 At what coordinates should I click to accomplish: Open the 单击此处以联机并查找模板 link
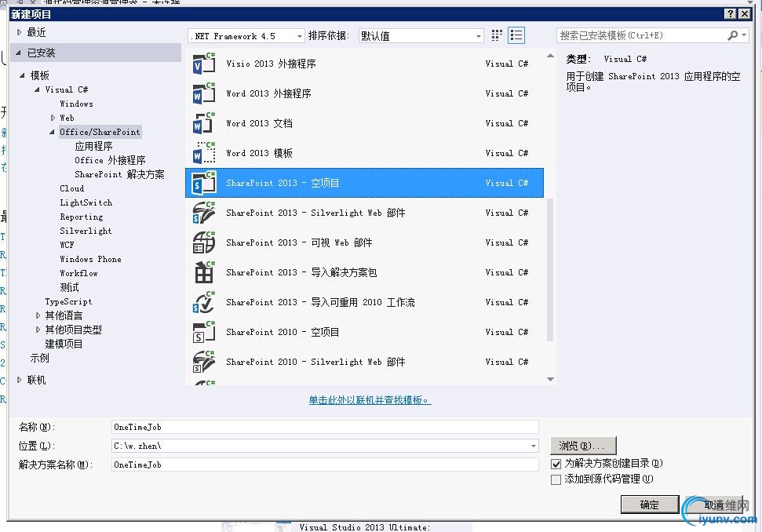[370, 400]
